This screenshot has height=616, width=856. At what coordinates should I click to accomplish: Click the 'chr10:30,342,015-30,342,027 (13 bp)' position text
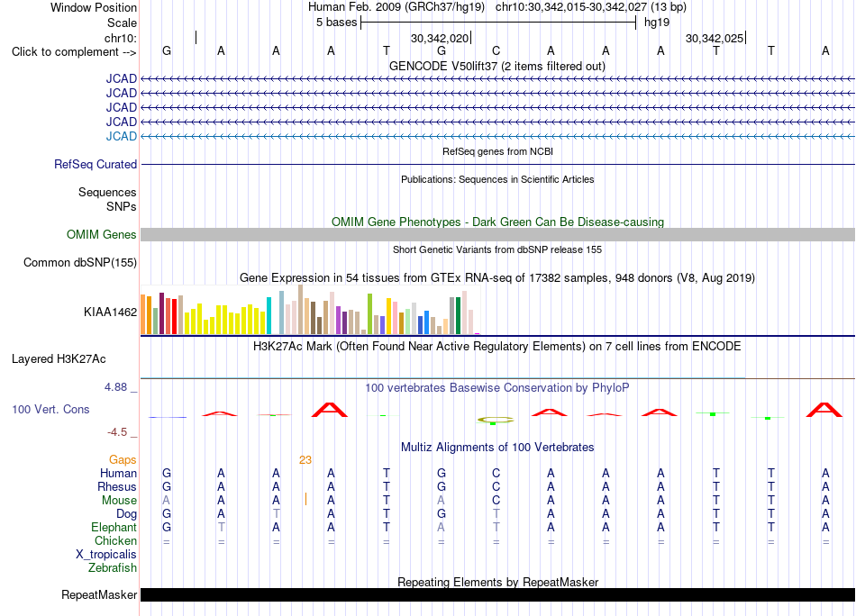591,7
